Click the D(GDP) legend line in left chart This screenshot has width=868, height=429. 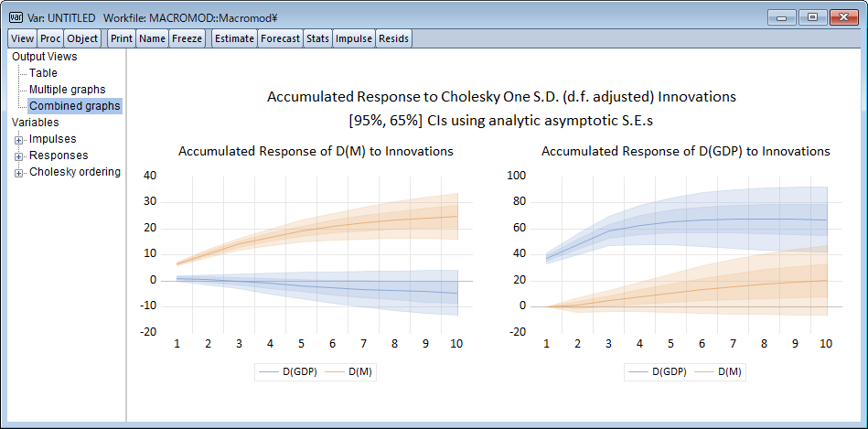pyautogui.click(x=269, y=372)
